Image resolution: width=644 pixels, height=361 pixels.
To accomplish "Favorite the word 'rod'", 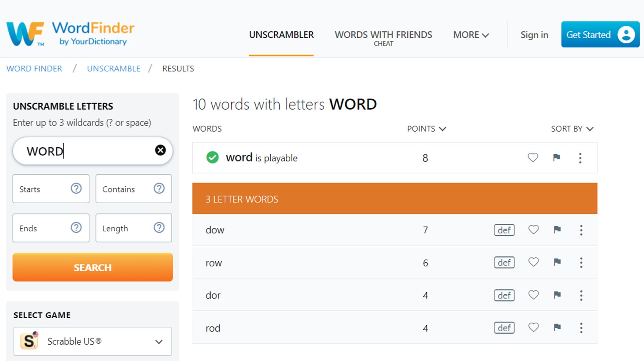I will [x=534, y=327].
